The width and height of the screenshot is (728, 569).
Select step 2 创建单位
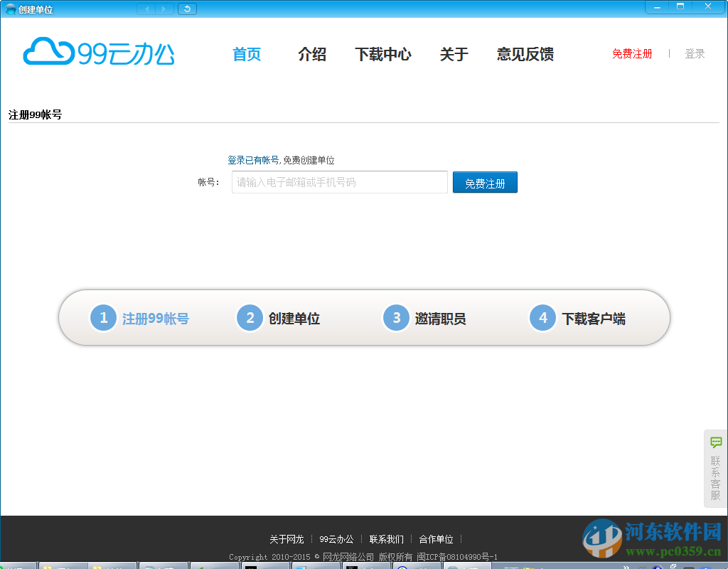point(278,318)
